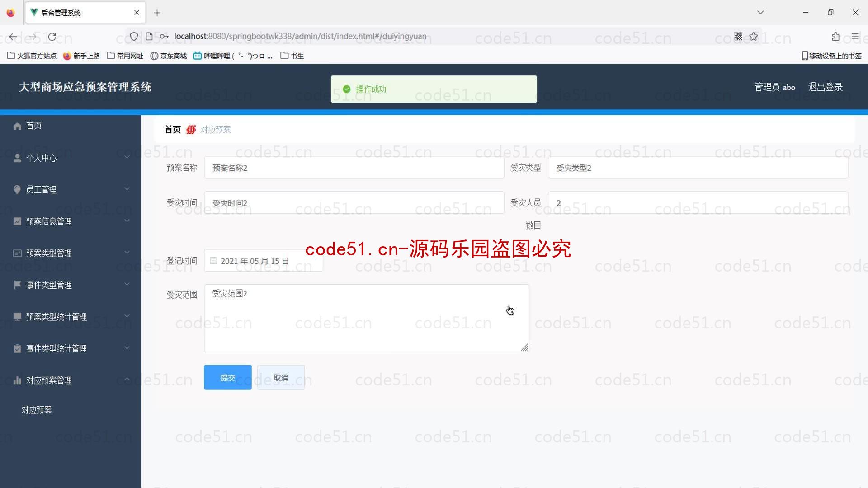
Task: Click the 大型商场应急预案管理系统 title
Action: click(x=85, y=87)
